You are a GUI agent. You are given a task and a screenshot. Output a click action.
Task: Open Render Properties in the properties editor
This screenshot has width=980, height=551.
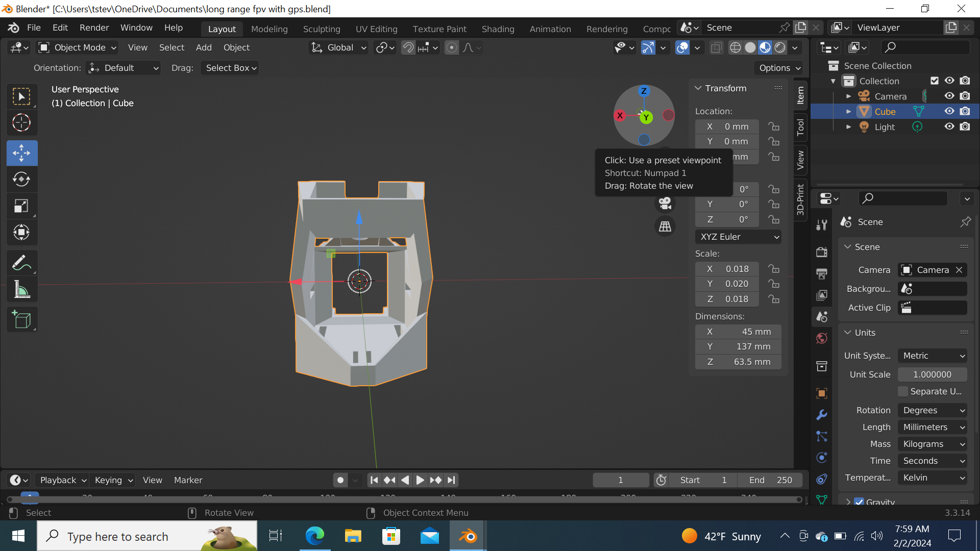tap(822, 252)
